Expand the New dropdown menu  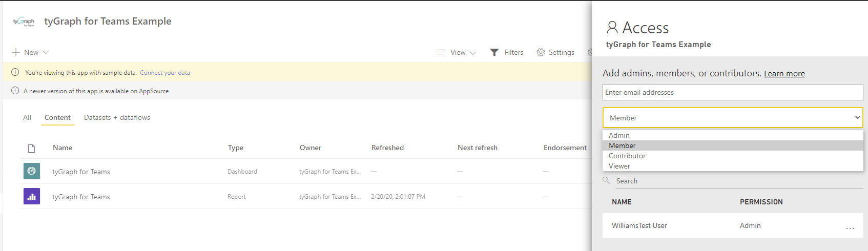[x=31, y=52]
